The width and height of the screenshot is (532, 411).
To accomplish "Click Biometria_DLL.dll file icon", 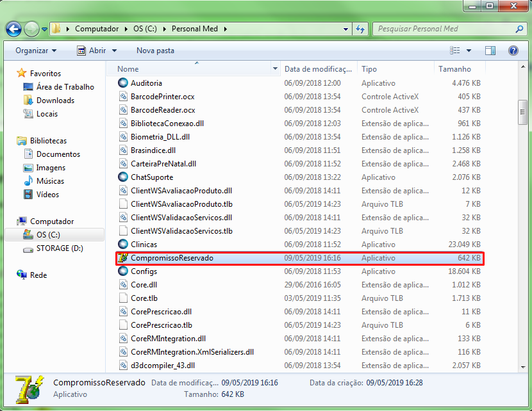I will coord(123,137).
